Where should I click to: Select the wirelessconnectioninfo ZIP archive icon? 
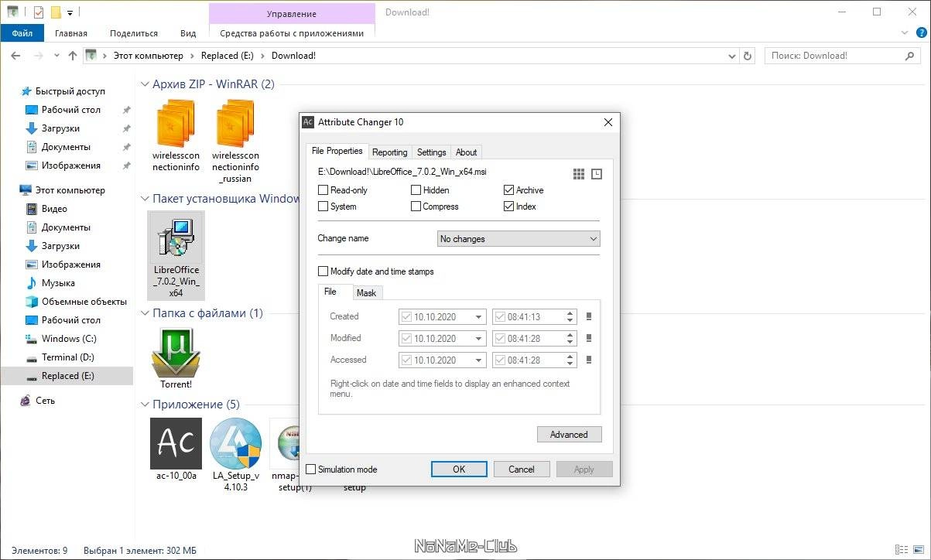[176, 123]
